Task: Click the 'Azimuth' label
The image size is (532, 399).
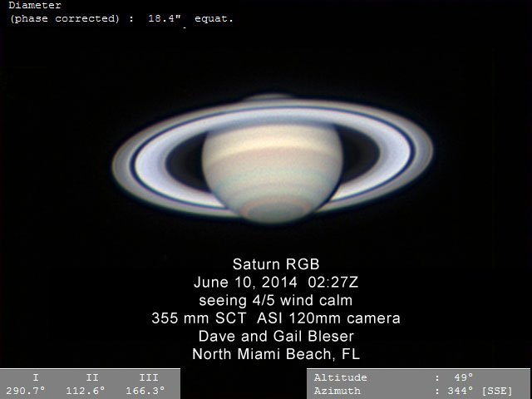Action: (x=337, y=391)
